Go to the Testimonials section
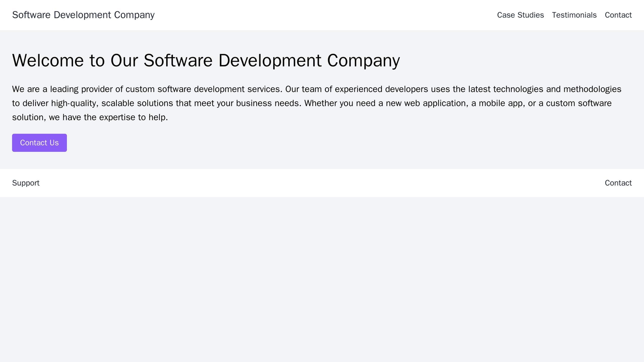The height and width of the screenshot is (362, 644). 574,15
